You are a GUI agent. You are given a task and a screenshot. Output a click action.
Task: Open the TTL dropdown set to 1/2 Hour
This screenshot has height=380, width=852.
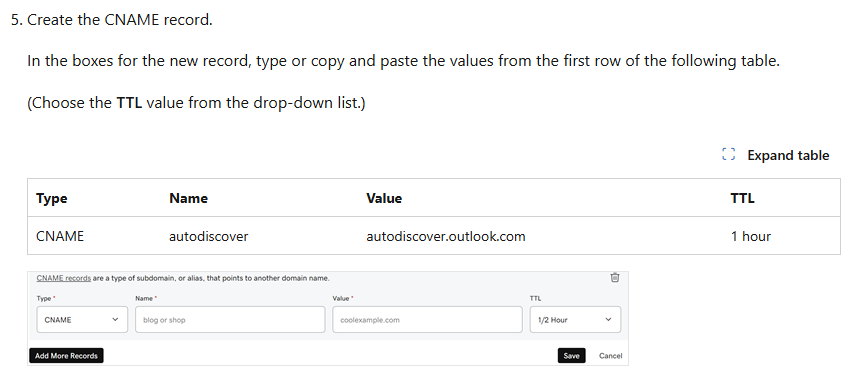coord(575,320)
